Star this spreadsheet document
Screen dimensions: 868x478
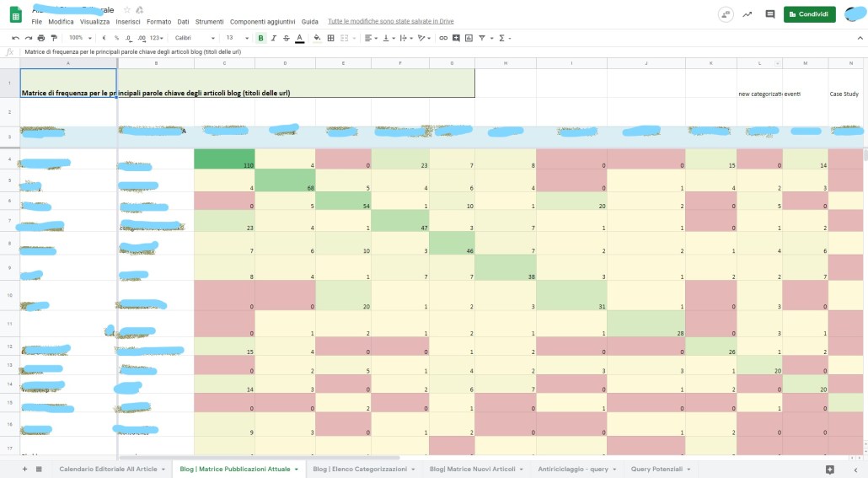pos(127,9)
